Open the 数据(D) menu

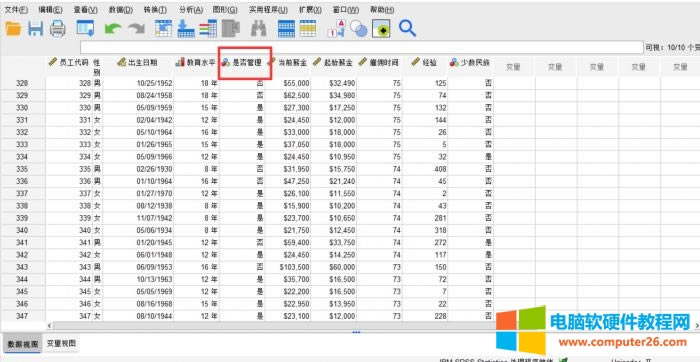click(121, 10)
